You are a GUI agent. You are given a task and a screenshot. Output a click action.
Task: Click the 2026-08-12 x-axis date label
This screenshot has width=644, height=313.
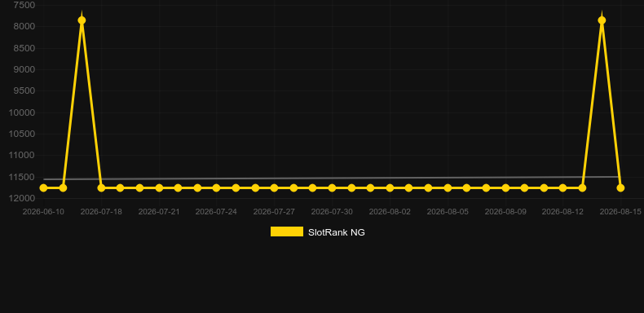click(x=562, y=212)
